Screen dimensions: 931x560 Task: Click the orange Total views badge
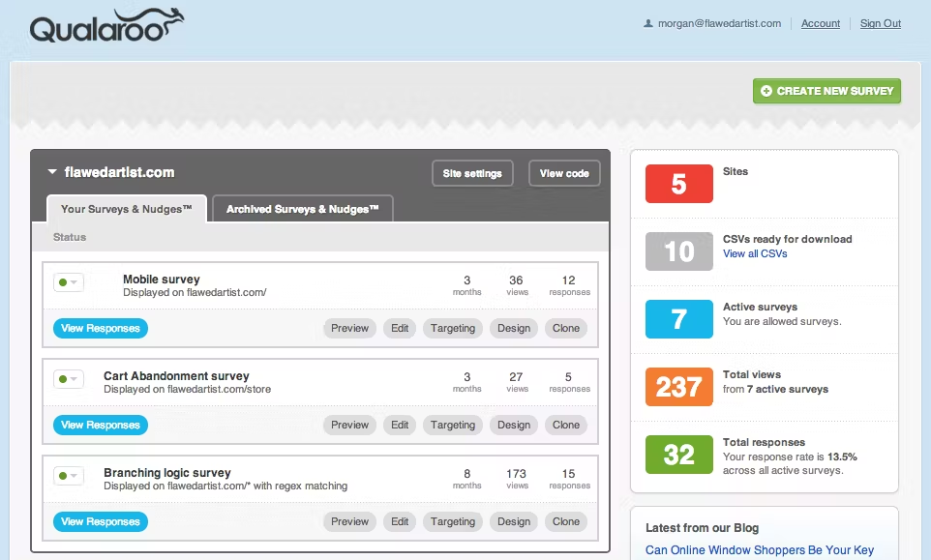(x=678, y=387)
